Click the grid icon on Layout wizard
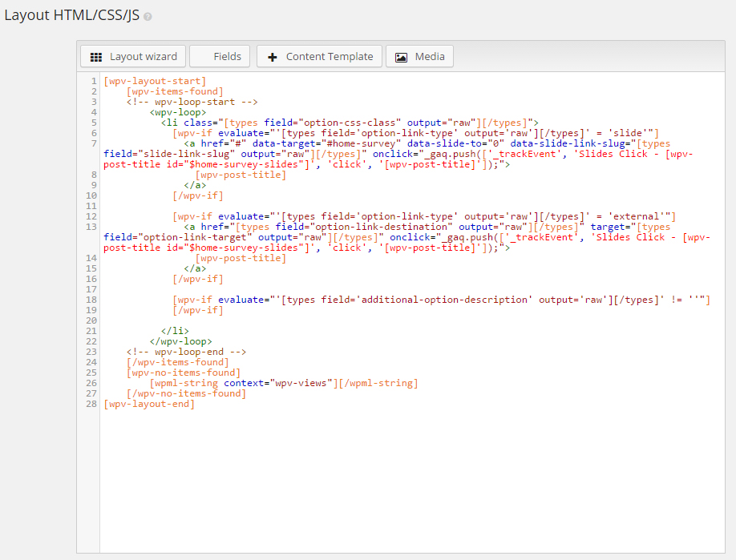This screenshot has height=560, width=736. (96, 57)
